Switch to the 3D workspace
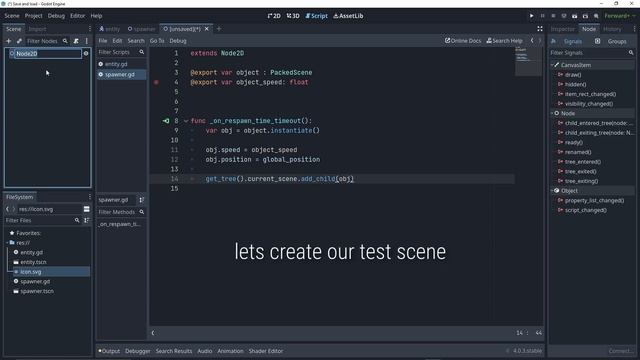640x360 pixels. point(293,16)
